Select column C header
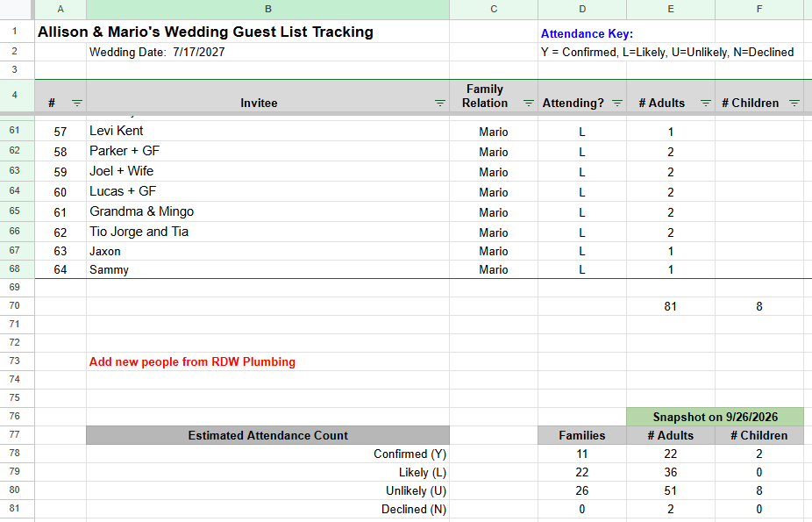Viewport: 812px width, 522px height. pos(494,10)
